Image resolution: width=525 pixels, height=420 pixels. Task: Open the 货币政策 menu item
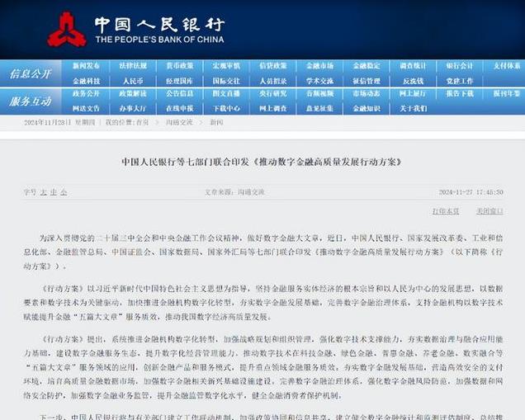[180, 66]
